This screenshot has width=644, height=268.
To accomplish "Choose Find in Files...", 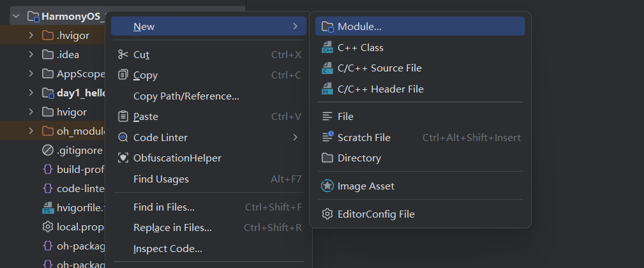I will click(209, 207).
